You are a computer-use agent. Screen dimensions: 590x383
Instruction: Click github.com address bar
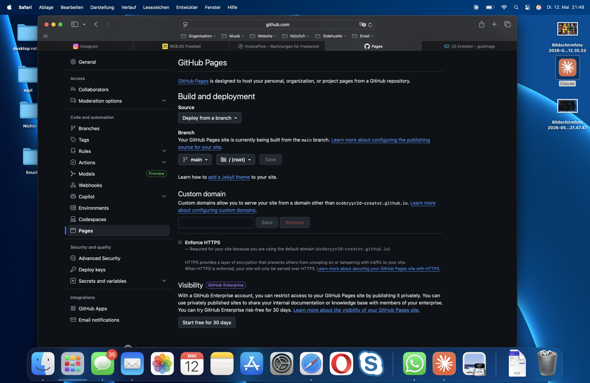pos(277,24)
